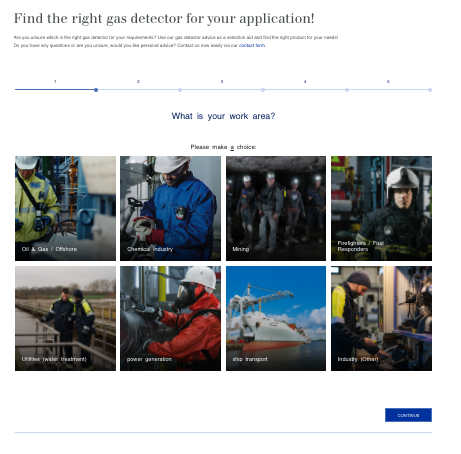Choose the Industry (Other) tile

(381, 318)
